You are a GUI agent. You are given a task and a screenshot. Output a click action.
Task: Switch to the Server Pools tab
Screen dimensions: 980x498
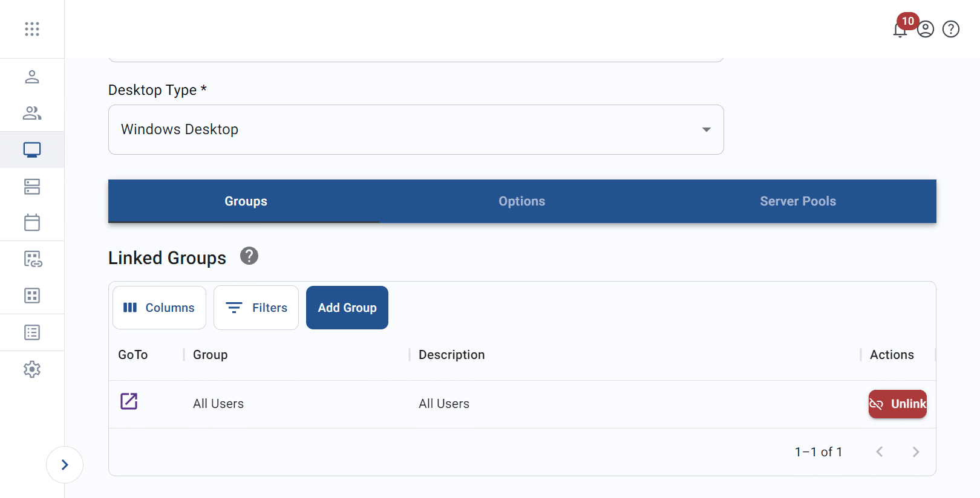tap(798, 201)
